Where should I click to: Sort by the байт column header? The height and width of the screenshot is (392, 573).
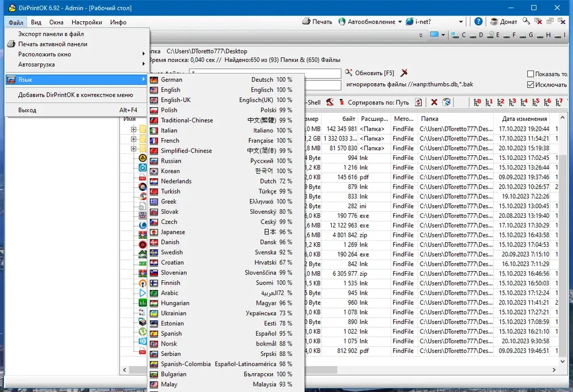[340, 119]
